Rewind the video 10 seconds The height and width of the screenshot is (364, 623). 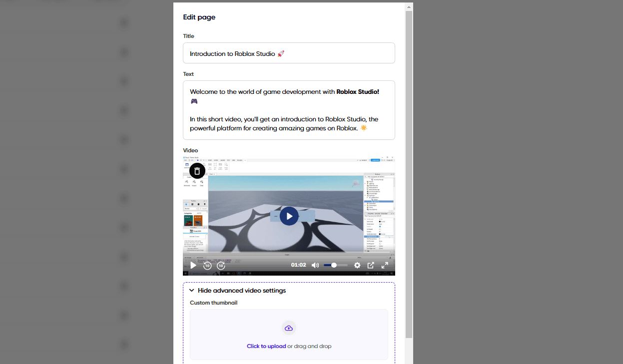(x=207, y=266)
